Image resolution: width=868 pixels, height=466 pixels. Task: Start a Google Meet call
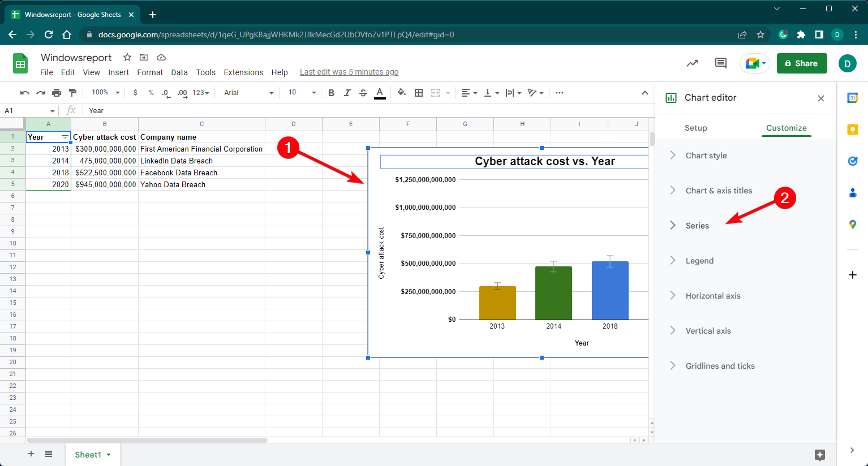[x=755, y=63]
